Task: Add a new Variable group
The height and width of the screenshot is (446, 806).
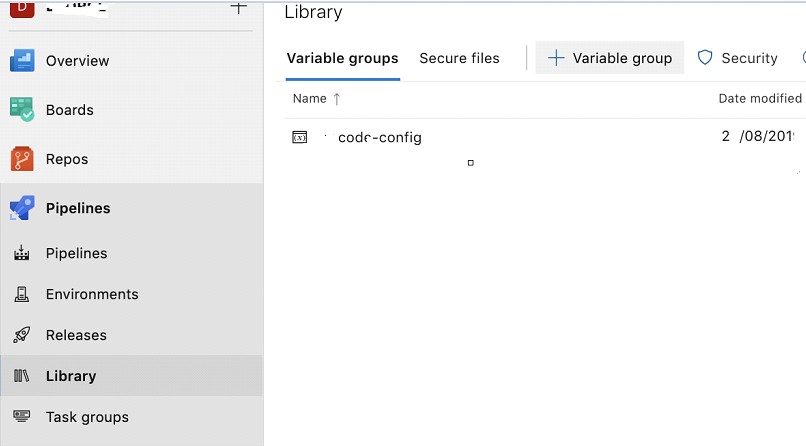Action: (610, 58)
